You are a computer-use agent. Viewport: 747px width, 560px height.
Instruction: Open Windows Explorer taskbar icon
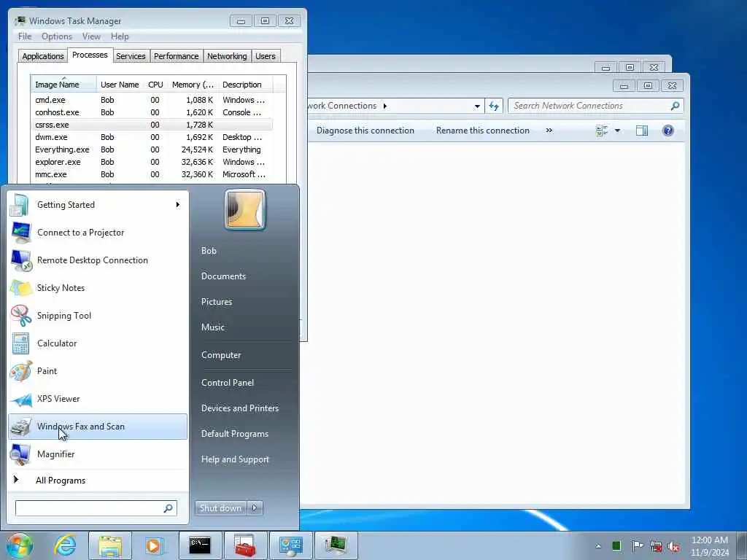[x=110, y=545]
